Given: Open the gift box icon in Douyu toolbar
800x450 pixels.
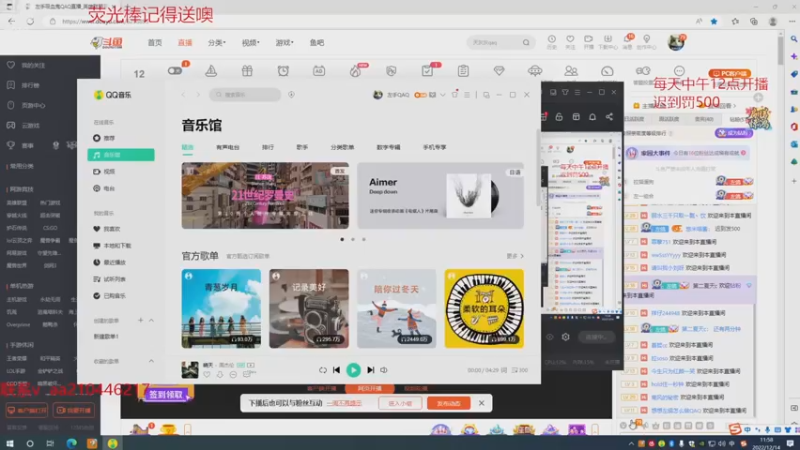Looking at the screenshot, I should [x=247, y=71].
